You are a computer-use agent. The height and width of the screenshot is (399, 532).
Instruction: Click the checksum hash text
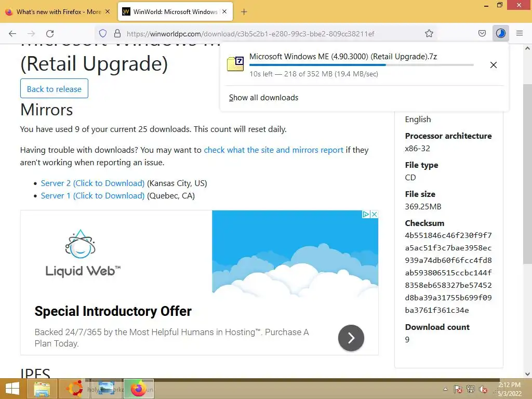pyautogui.click(x=448, y=273)
